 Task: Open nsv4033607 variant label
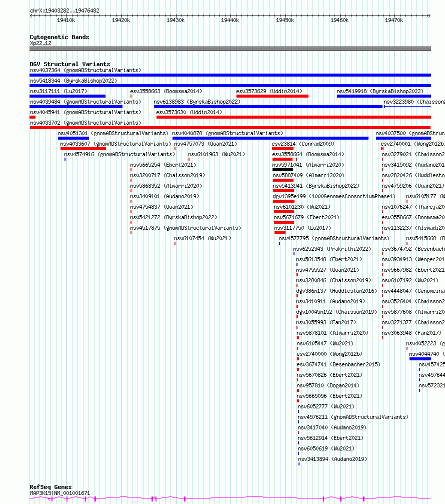pos(115,144)
